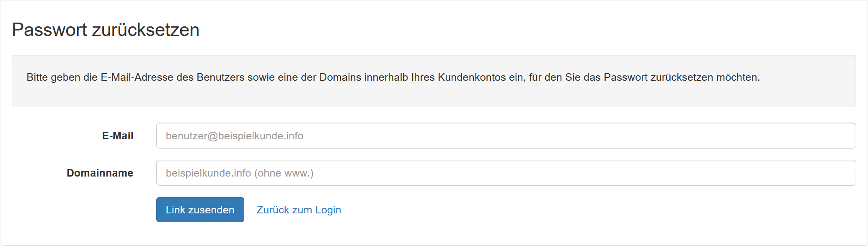
Task: Return to login via the blue text link
Action: click(x=299, y=210)
